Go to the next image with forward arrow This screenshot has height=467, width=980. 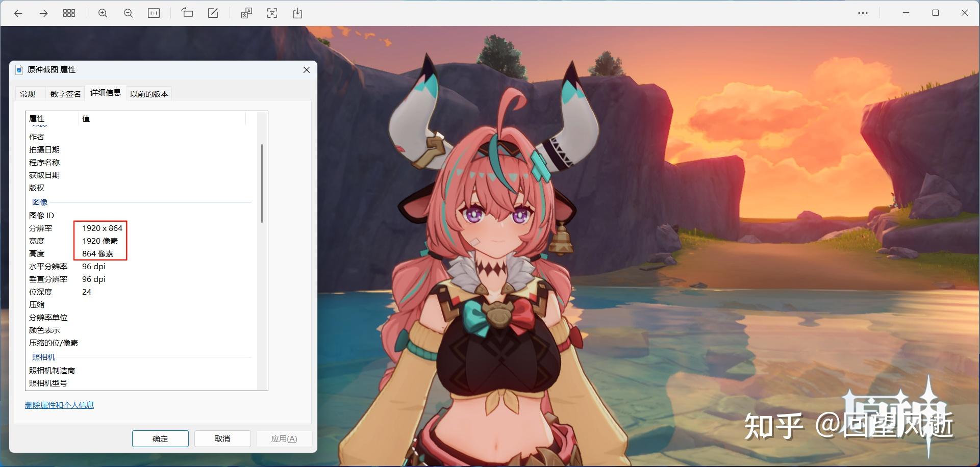point(44,13)
